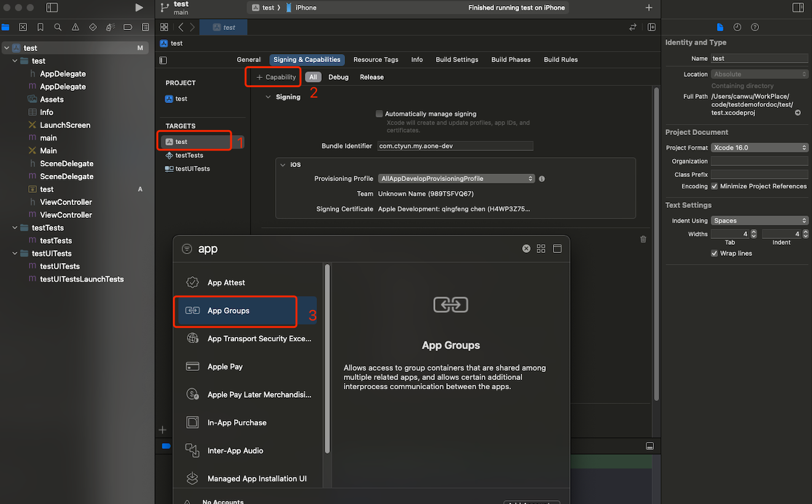Click the Bundle Identifier field
The image size is (812, 504).
455,146
